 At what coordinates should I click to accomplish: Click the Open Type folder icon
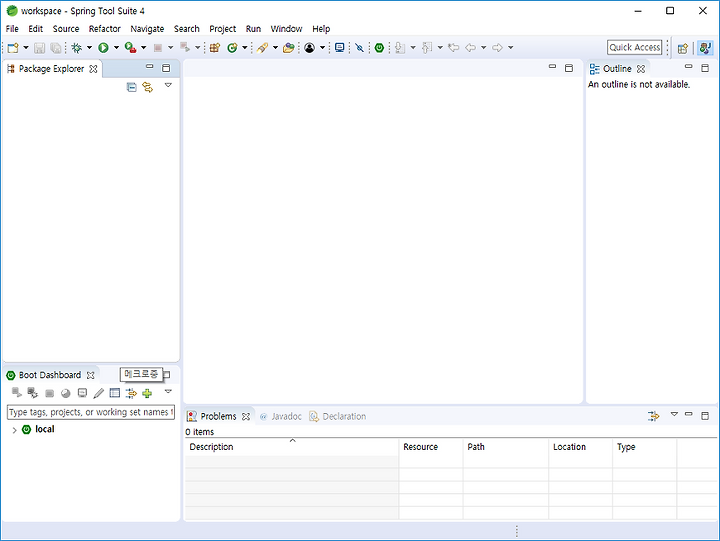(288, 47)
